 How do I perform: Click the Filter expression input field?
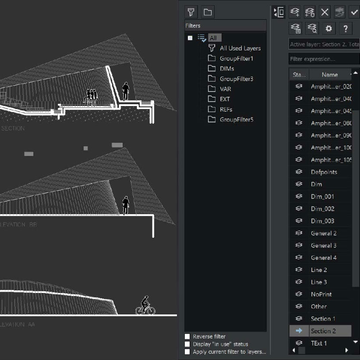tap(324, 59)
